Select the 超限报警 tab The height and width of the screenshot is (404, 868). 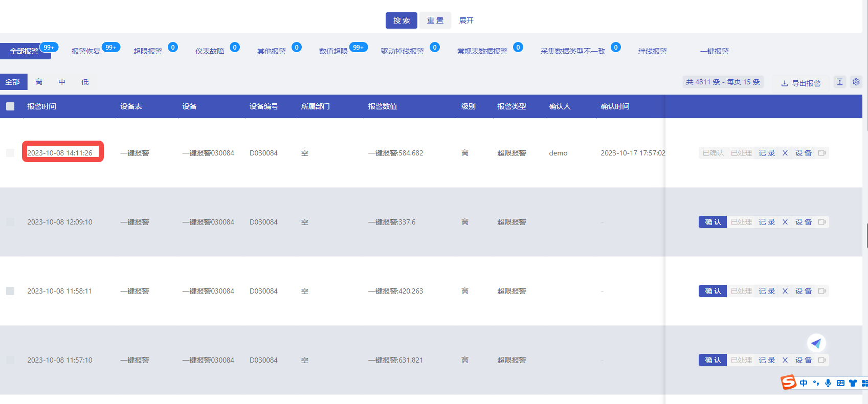point(148,51)
